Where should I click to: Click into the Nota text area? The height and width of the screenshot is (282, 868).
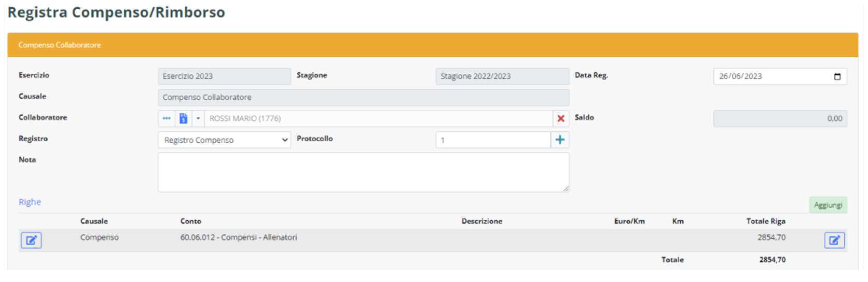pyautogui.click(x=363, y=172)
